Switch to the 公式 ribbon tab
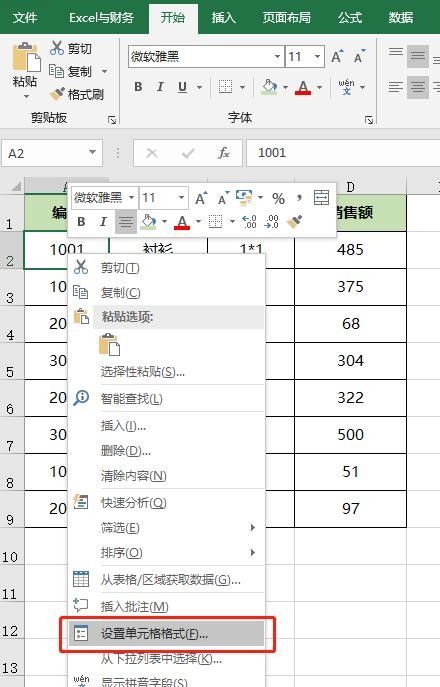The height and width of the screenshot is (687, 440). click(350, 18)
